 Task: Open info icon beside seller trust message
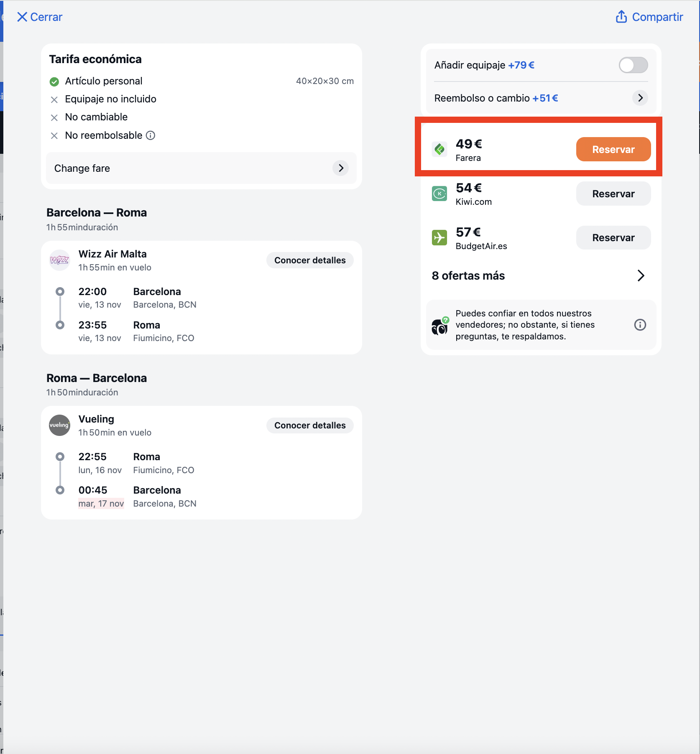[640, 325]
